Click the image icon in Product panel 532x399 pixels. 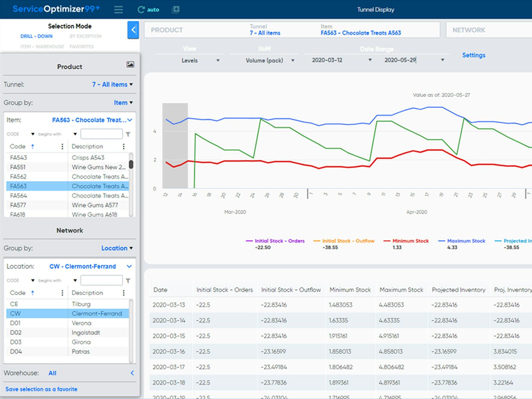(x=130, y=65)
